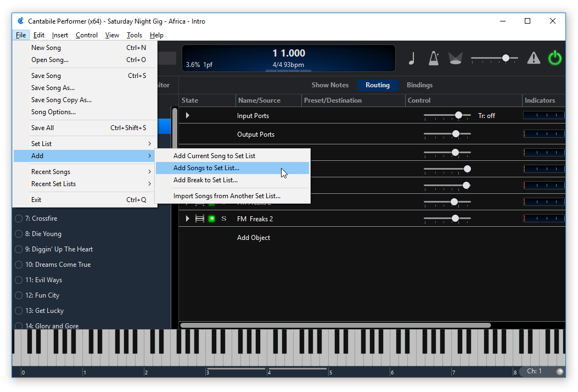The height and width of the screenshot is (392, 578).
Task: Switch to the Show Notes tab
Action: 330,85
